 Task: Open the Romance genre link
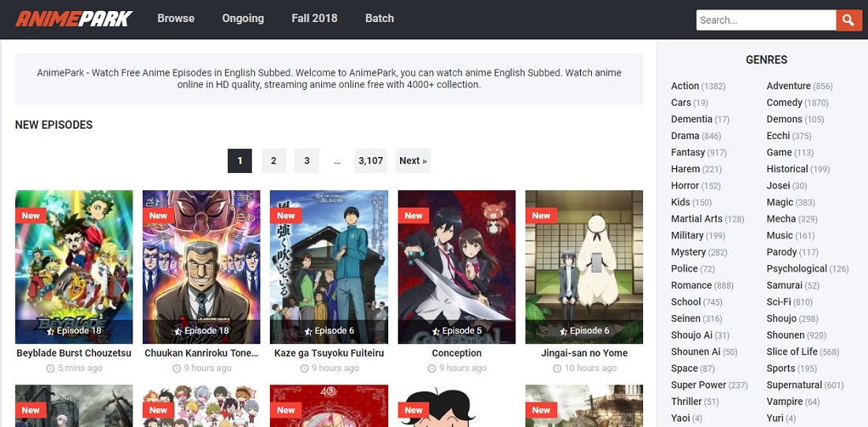(691, 285)
